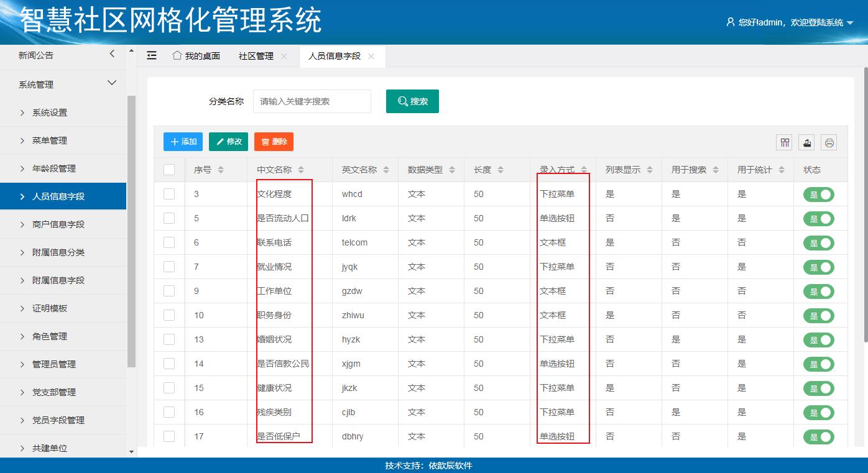Open the admin user dropdown menu
Image resolution: width=868 pixels, height=473 pixels.
(790, 22)
